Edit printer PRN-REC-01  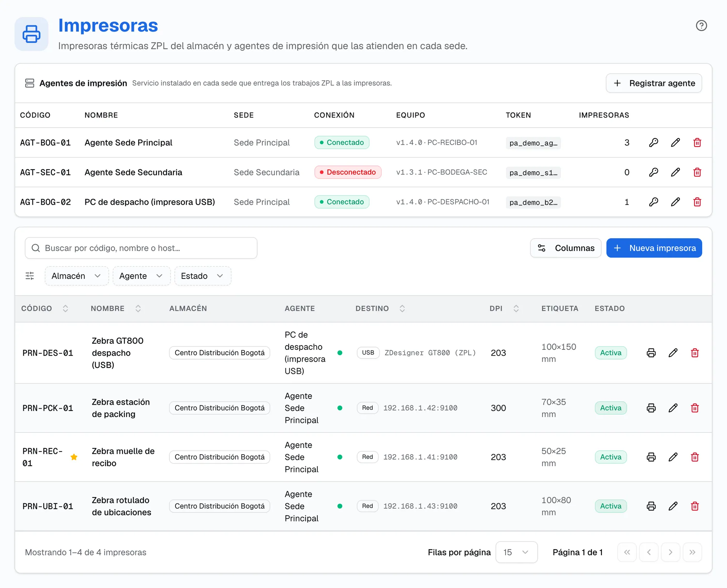tap(673, 457)
